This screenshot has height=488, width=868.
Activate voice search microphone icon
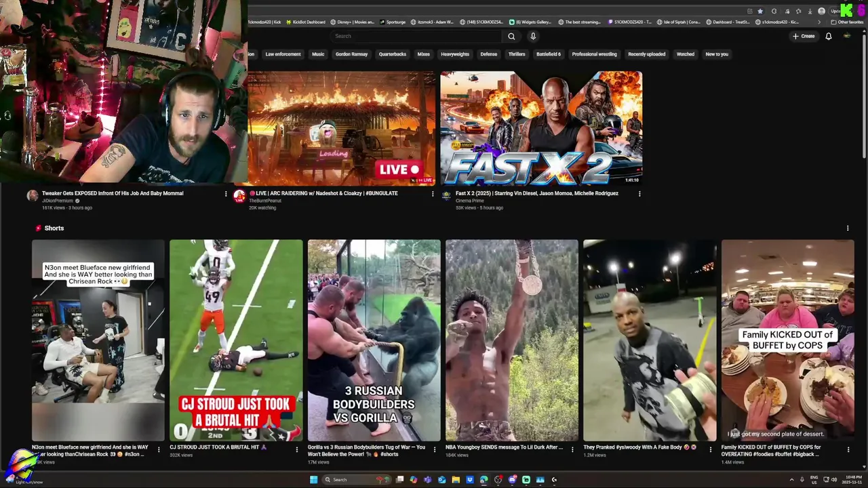533,36
